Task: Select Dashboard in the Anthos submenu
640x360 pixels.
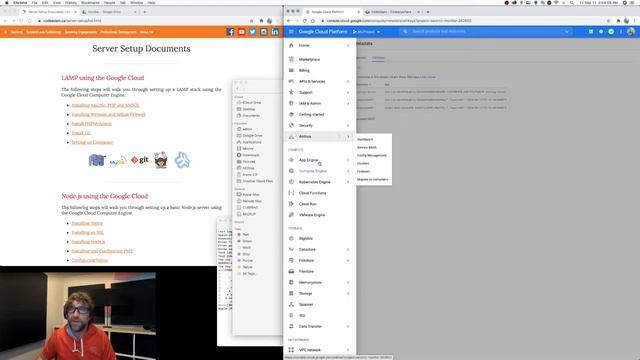Action: click(x=364, y=139)
